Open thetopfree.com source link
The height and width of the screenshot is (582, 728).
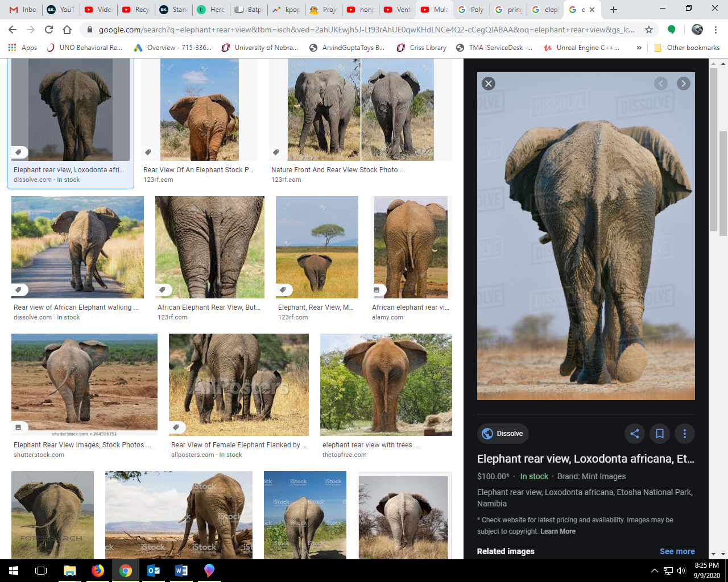(x=344, y=455)
